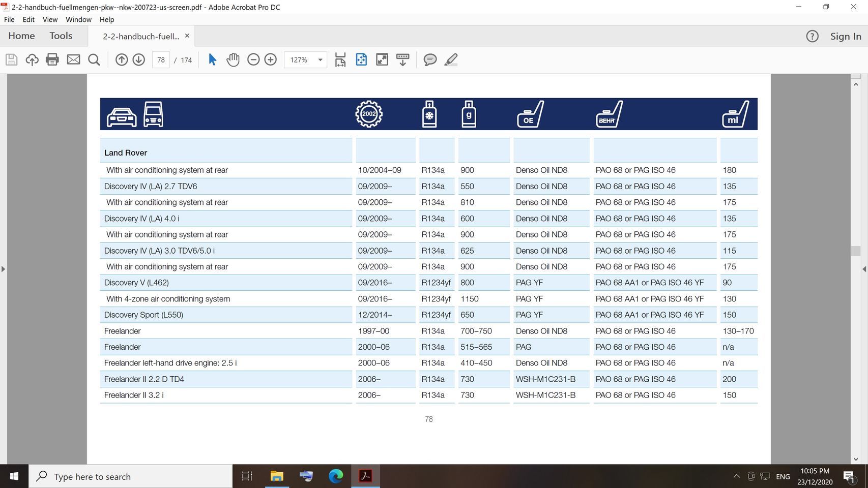Activate the Hand pan tool

pos(233,59)
